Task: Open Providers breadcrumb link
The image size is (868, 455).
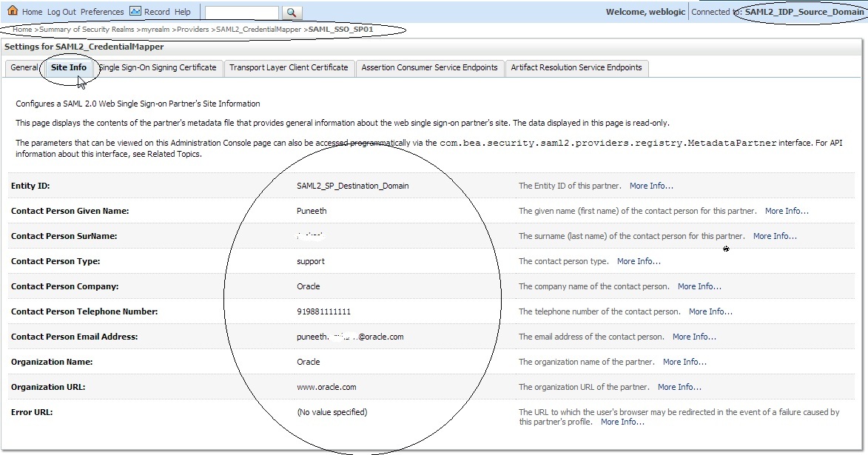Action: coord(192,30)
